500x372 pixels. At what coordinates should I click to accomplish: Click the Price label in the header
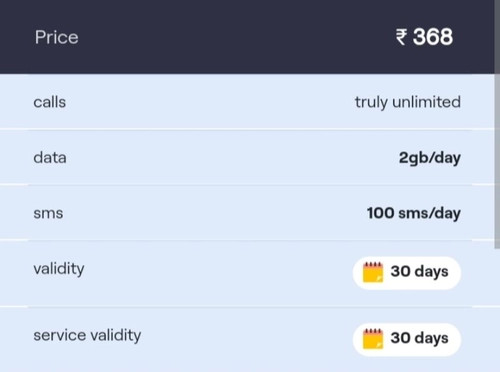(x=57, y=37)
